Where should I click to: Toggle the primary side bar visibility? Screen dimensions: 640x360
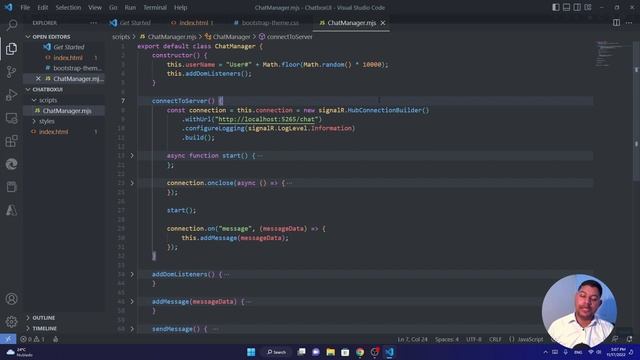[x=556, y=7]
